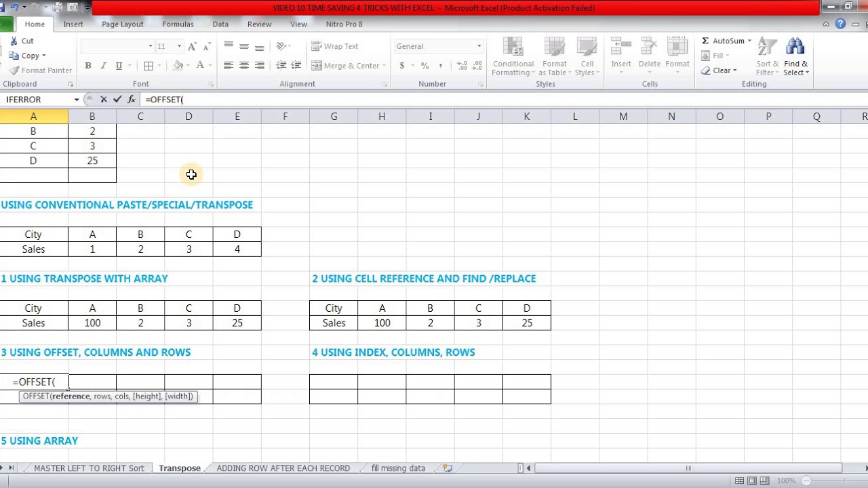This screenshot has width=868, height=488.
Task: Click the Delete cells icon
Action: pos(649,46)
